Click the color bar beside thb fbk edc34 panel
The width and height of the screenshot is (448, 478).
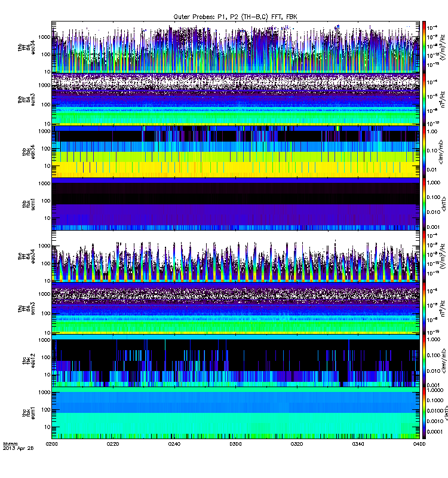(424, 152)
